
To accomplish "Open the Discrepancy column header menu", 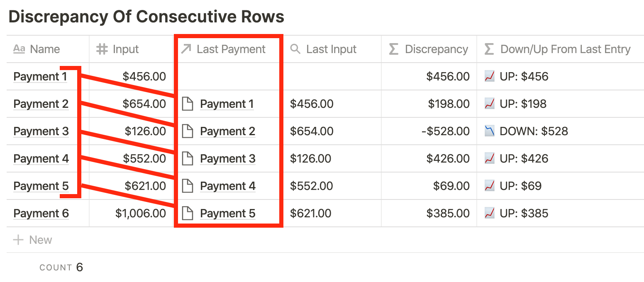I will tap(429, 49).
